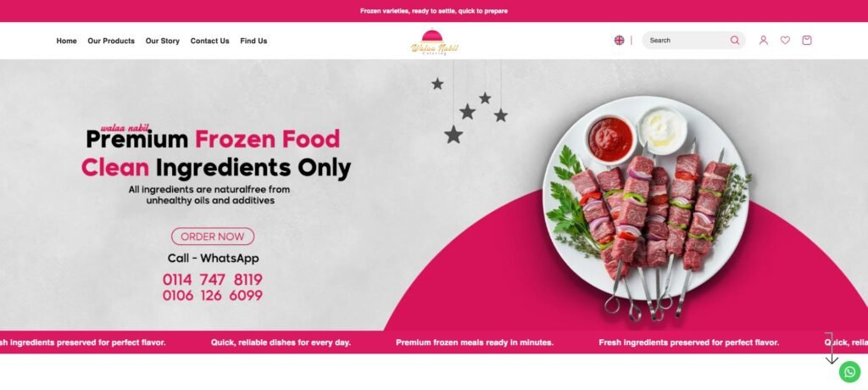This screenshot has width=868, height=390.
Task: Open the Our Products menu
Action: click(111, 41)
